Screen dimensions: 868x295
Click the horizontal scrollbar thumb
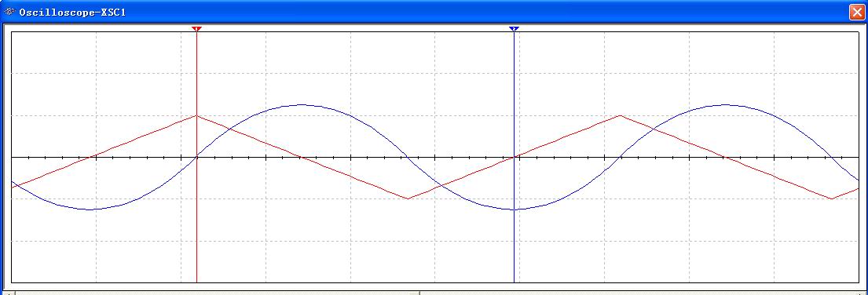click(217, 293)
